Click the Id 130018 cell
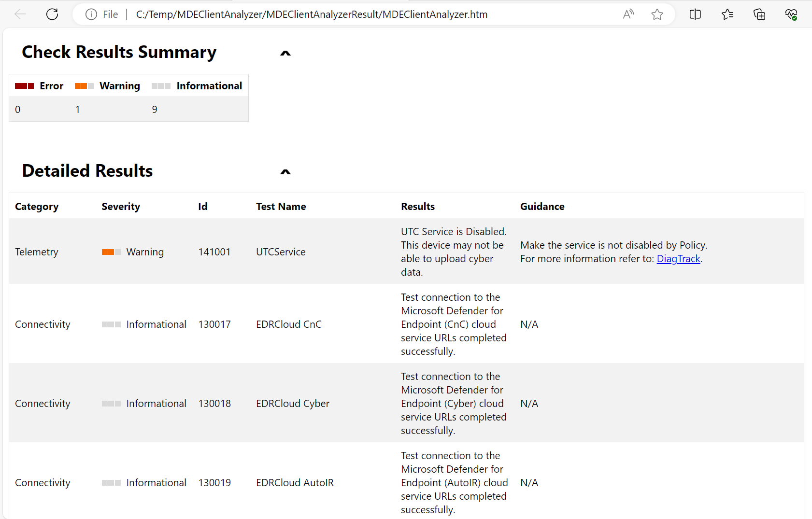Screen dimensions: 812x519 [x=214, y=404]
